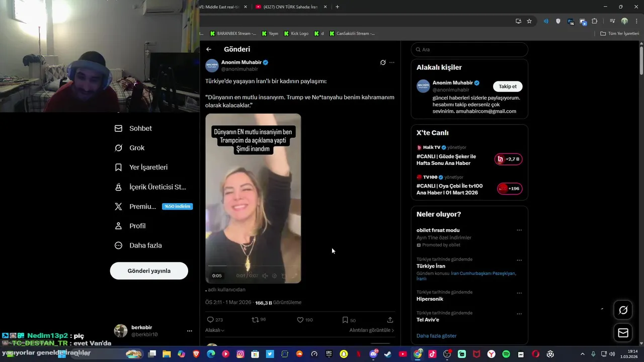Click the repost icon showing 96
The height and width of the screenshot is (362, 644).
(255, 320)
